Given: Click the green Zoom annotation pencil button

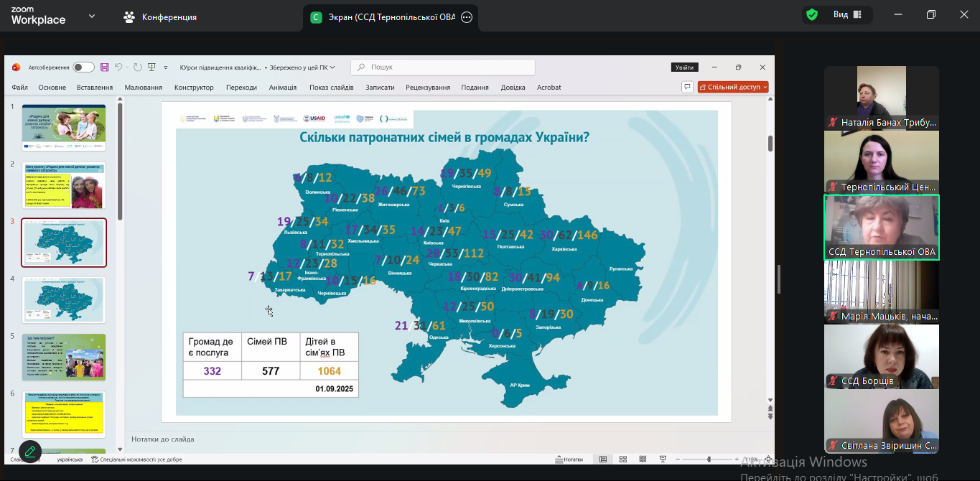Looking at the screenshot, I should [30, 452].
